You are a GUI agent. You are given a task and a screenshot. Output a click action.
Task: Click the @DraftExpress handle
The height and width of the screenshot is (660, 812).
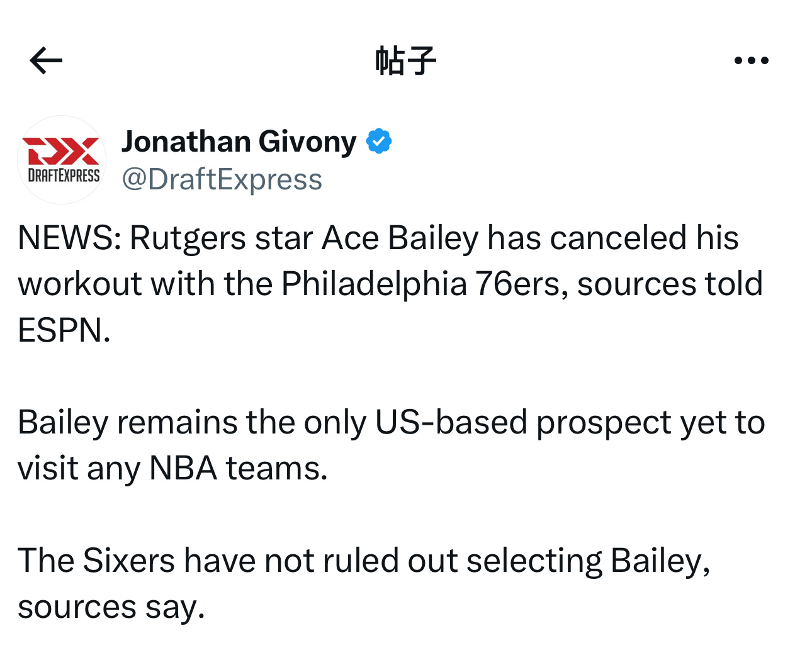point(222,179)
